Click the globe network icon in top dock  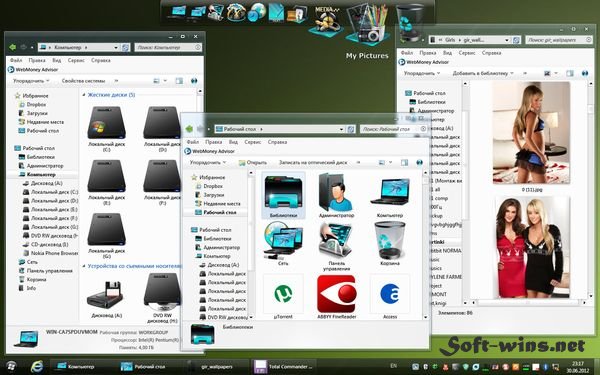coord(257,12)
